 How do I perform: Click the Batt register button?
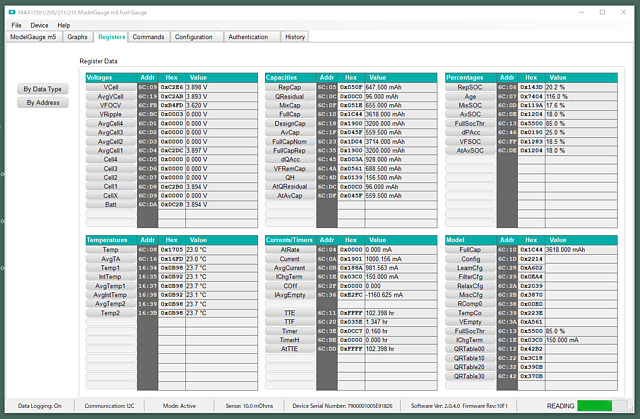pos(111,204)
